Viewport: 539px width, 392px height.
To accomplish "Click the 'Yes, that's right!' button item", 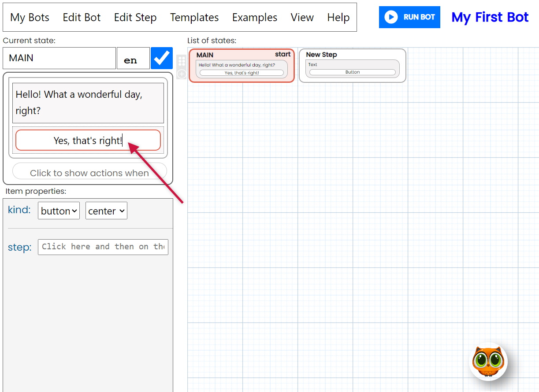I will 88,141.
